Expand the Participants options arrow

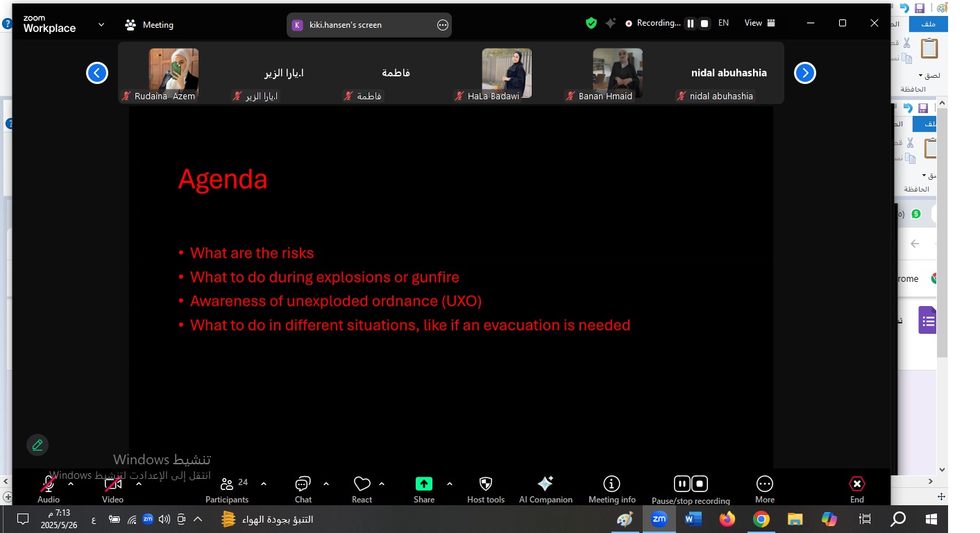click(264, 484)
